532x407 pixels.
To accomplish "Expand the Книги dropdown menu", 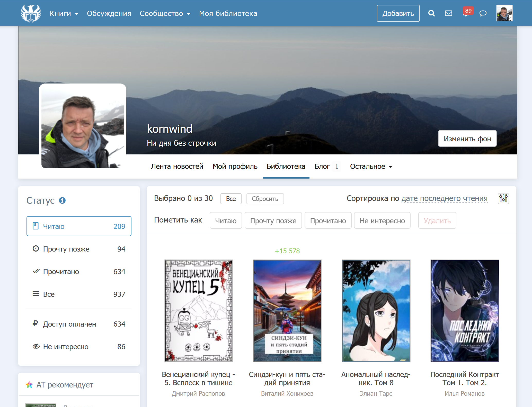I will point(64,13).
